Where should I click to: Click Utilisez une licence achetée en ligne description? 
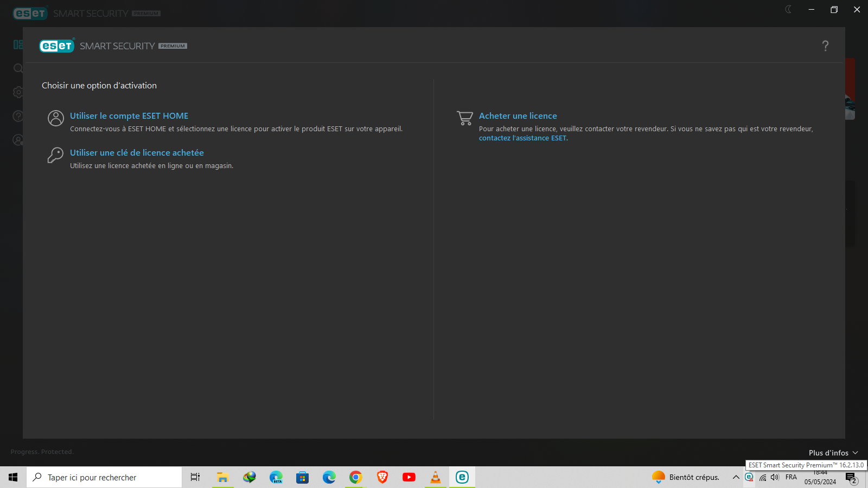tap(152, 166)
